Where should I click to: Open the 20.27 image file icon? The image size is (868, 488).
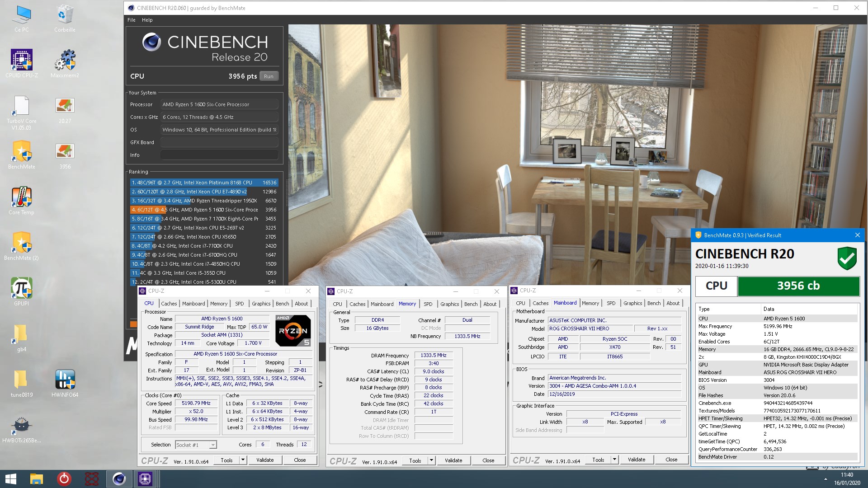(65, 110)
